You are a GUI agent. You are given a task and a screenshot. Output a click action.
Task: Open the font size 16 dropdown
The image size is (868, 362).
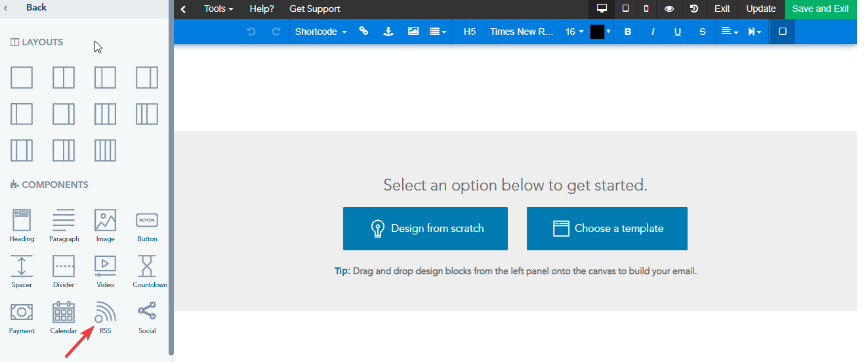(574, 32)
